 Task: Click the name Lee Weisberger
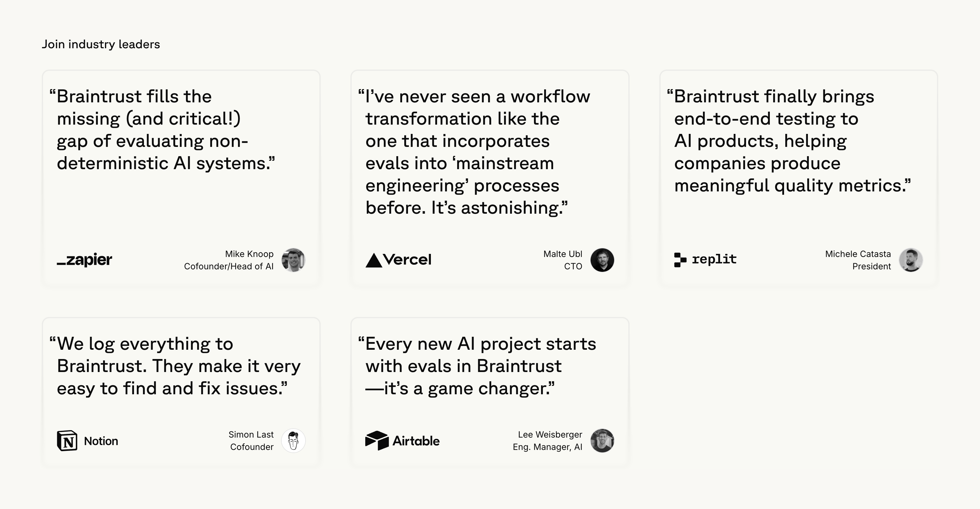pos(550,434)
